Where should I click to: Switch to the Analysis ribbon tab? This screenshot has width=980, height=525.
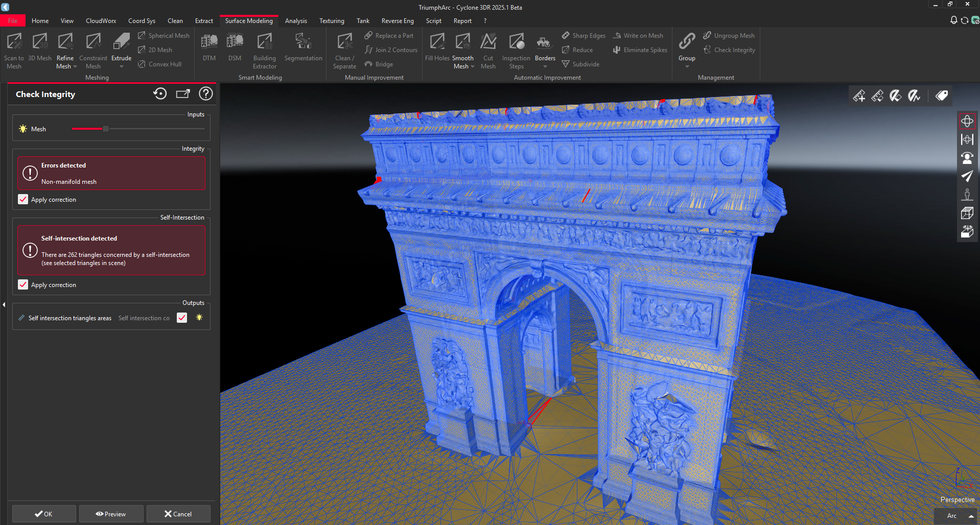[x=296, y=21]
